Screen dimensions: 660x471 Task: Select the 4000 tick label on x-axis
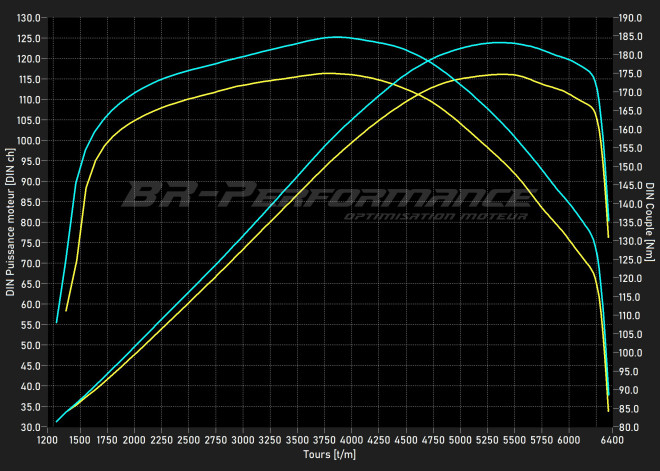352,440
